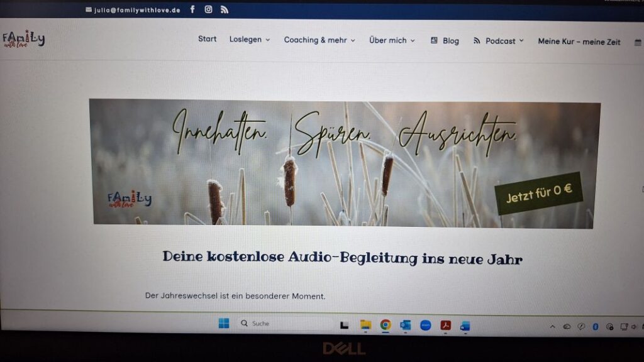Click the julia@familywithlove.de email link
The width and height of the screenshot is (644, 362).
[x=132, y=10]
